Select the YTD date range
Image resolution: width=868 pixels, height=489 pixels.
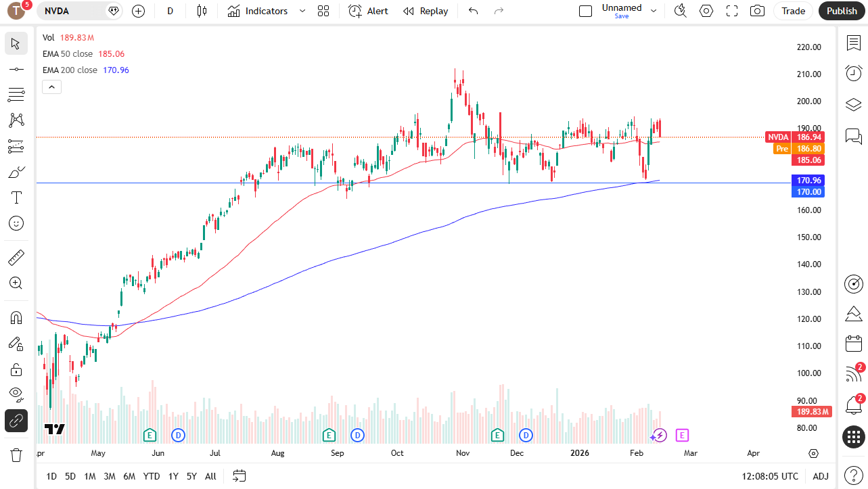(152, 476)
